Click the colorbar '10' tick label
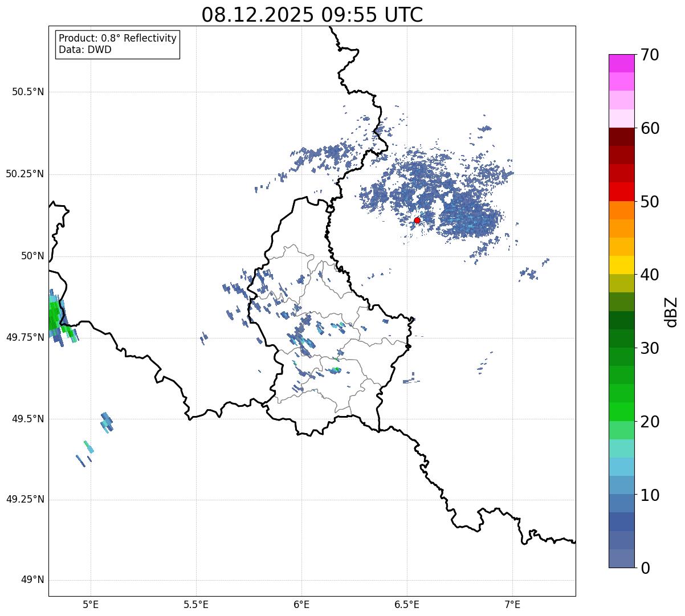 [x=650, y=495]
